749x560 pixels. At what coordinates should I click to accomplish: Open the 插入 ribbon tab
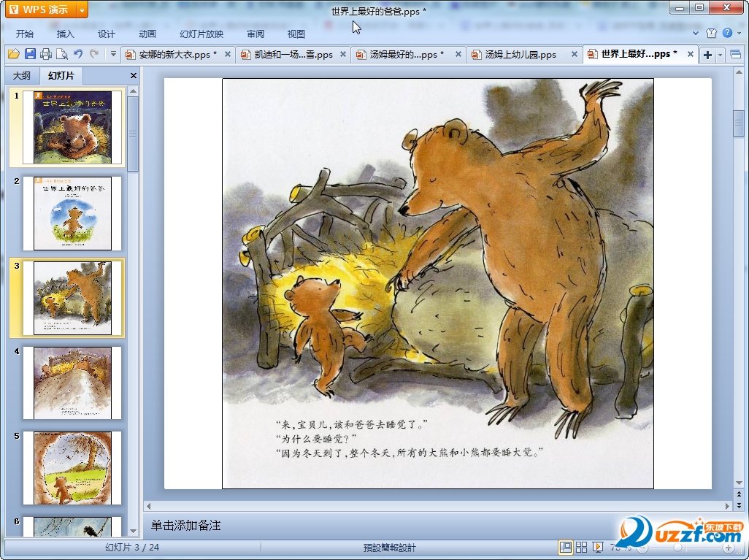point(66,34)
